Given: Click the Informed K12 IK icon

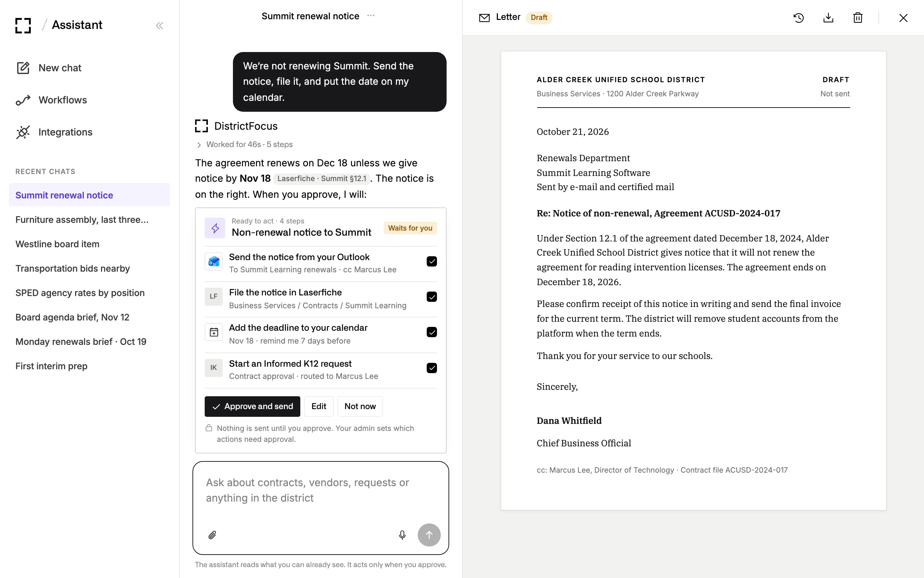Looking at the screenshot, I should pos(214,368).
